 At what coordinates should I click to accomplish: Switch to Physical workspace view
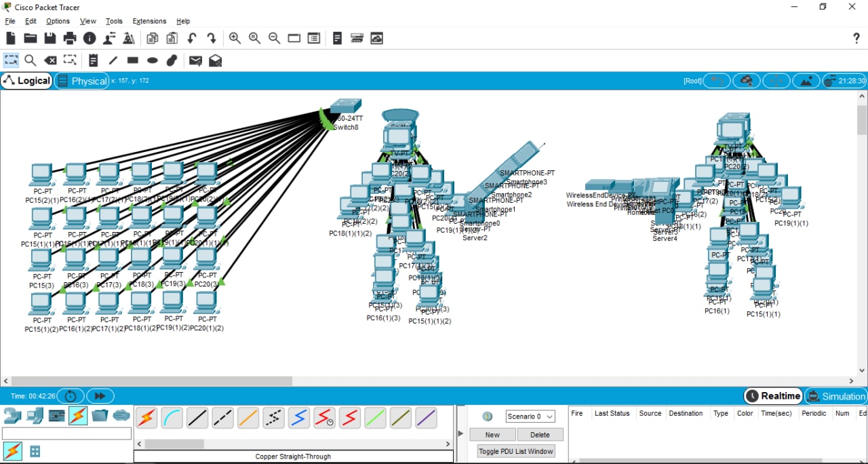82,81
